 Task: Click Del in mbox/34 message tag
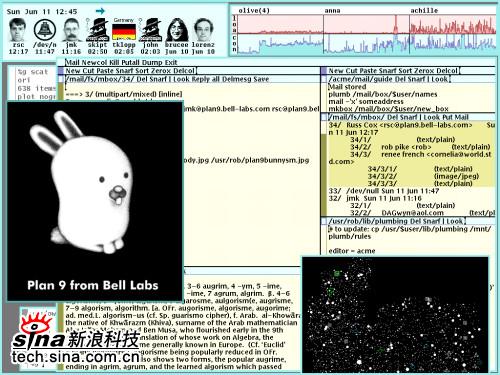click(141, 79)
